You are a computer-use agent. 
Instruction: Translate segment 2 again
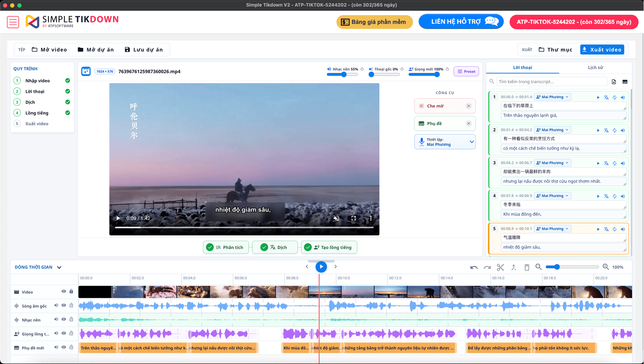[606, 130]
